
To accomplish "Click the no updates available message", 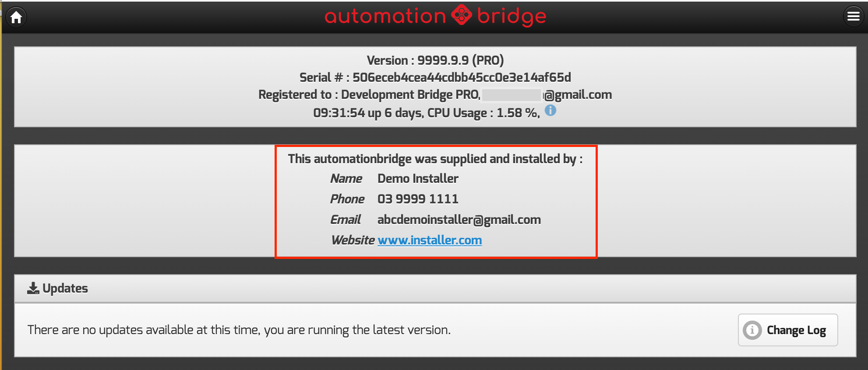I will (x=239, y=330).
